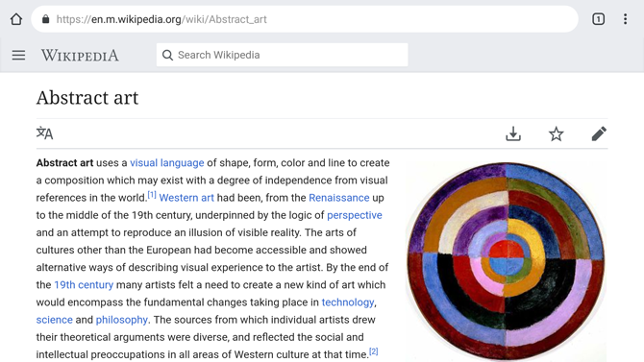Open the article language selector icon
The width and height of the screenshot is (644, 362).
point(44,133)
